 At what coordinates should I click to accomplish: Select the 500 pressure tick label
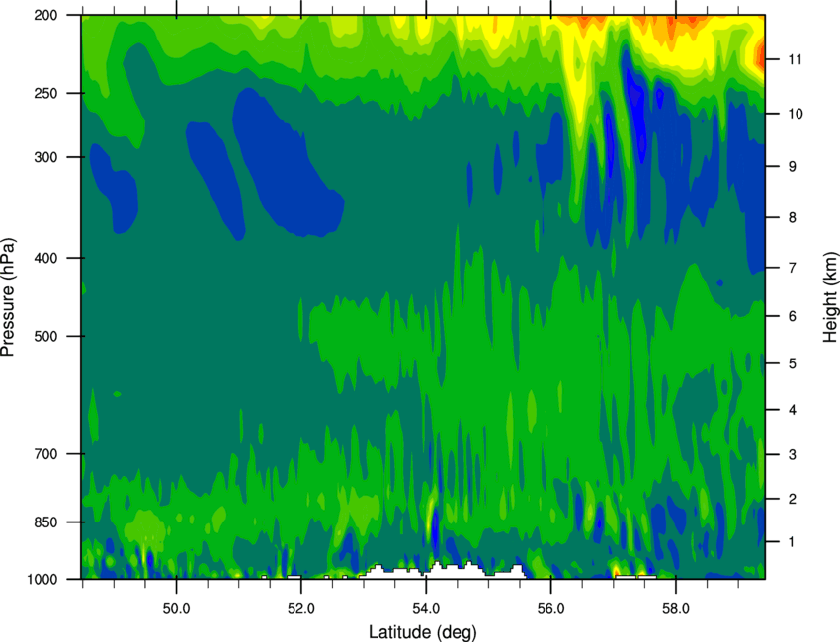click(45, 336)
